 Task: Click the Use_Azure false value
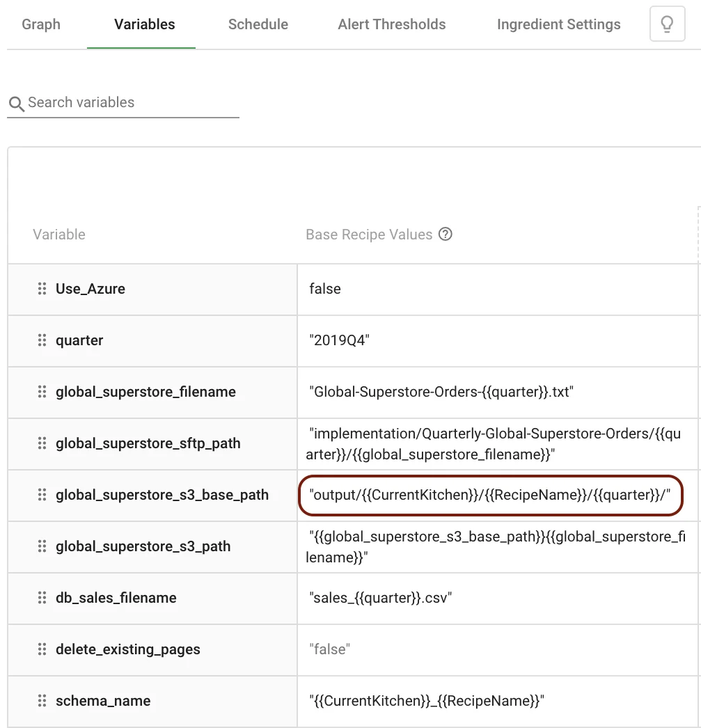pos(324,289)
